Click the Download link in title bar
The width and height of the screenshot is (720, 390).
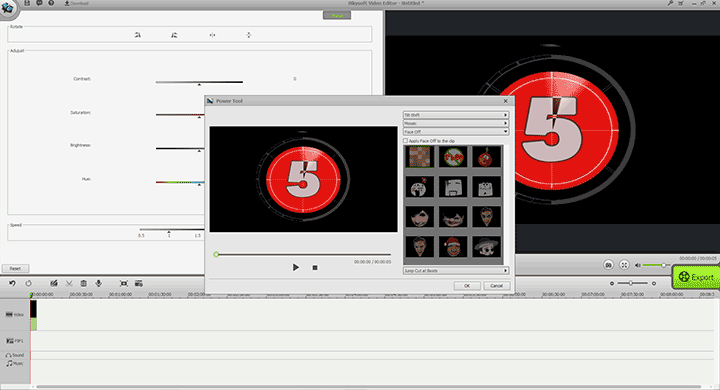pos(76,3)
